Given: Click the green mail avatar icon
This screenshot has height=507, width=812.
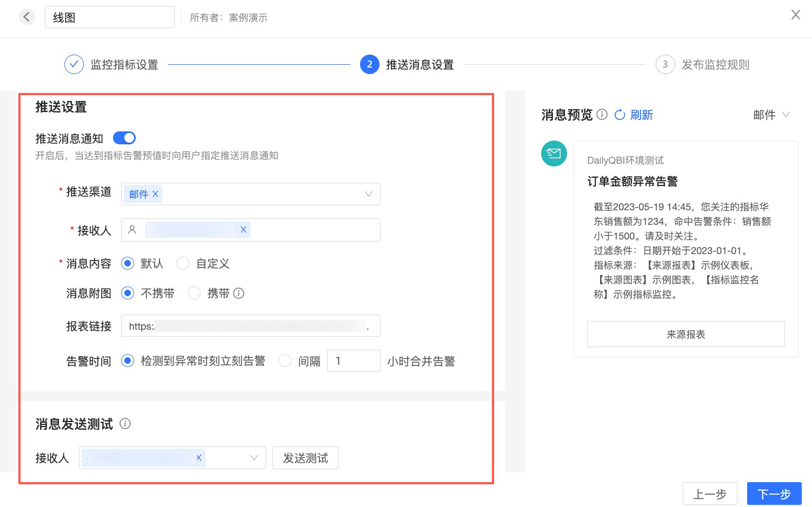Looking at the screenshot, I should [x=554, y=154].
